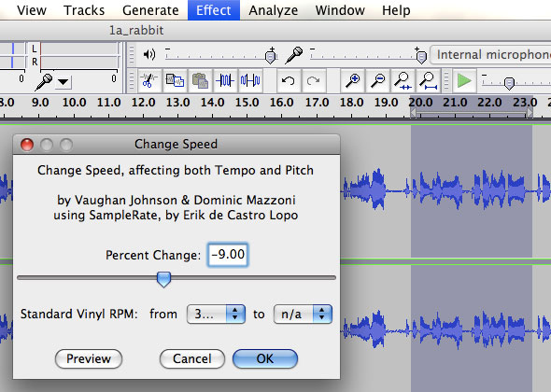This screenshot has width=551, height=392.
Task: Click the input microphone icon beside slider
Action: click(x=294, y=55)
